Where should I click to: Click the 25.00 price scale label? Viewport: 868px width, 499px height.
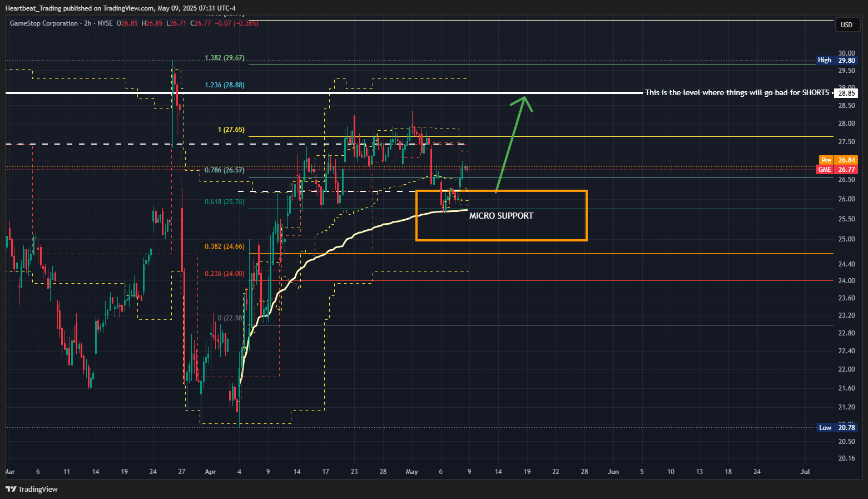coord(847,239)
